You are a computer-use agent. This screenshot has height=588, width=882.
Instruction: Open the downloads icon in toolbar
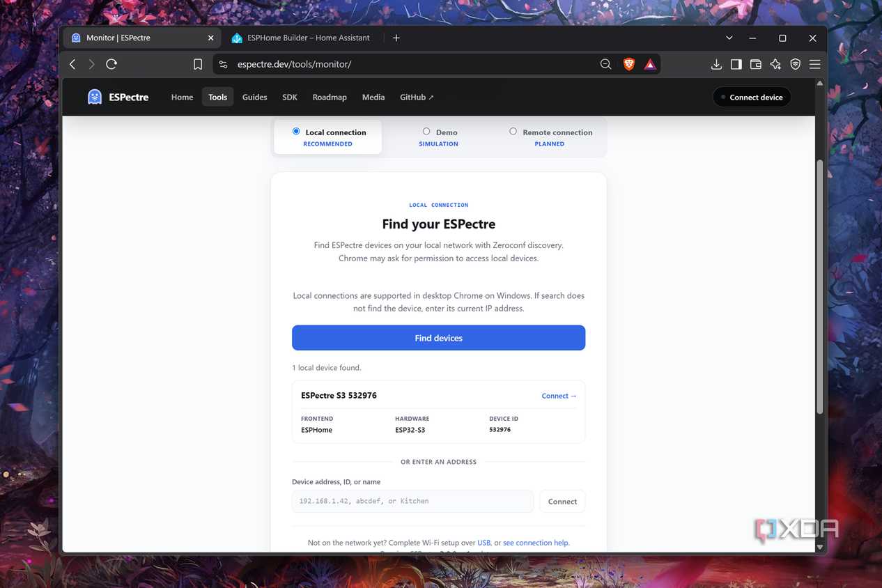(716, 64)
